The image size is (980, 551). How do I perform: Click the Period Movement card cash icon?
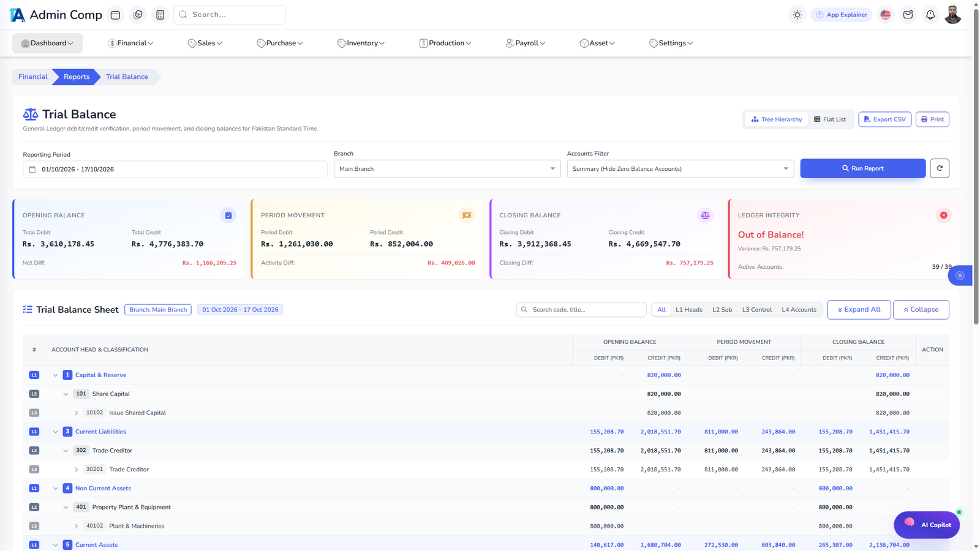[467, 216]
